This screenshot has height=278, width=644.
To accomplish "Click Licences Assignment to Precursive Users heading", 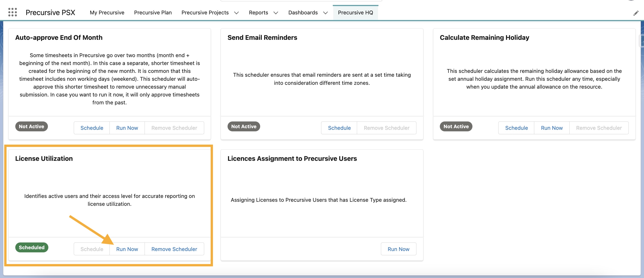I will tap(292, 159).
